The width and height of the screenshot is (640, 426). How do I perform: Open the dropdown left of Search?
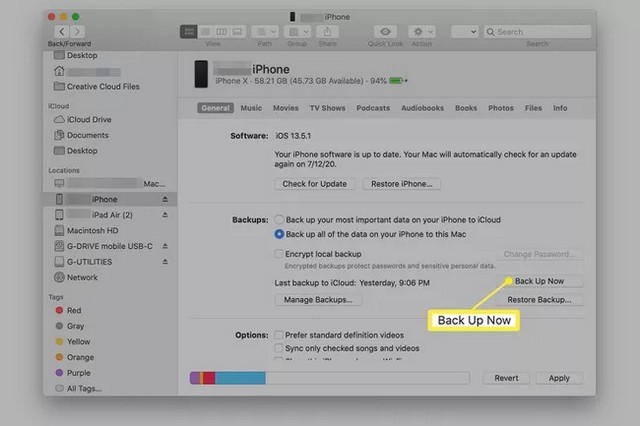(465, 31)
